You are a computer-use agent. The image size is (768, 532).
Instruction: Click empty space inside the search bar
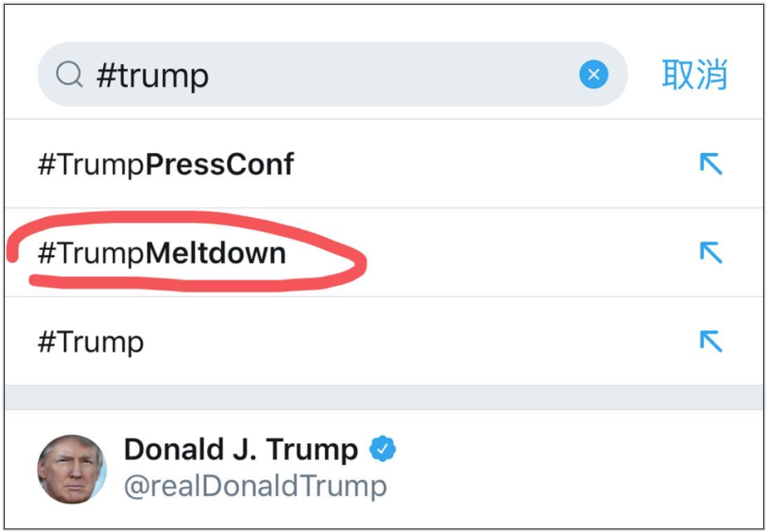[x=392, y=75]
